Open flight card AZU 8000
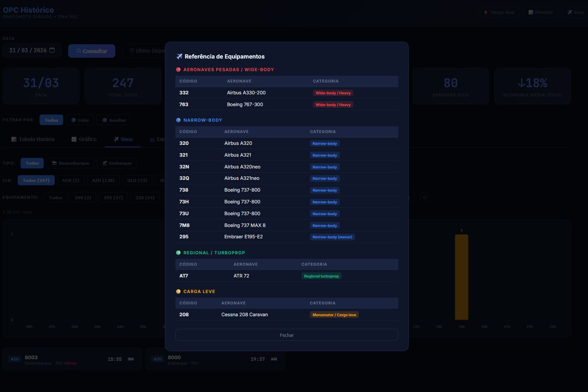This screenshot has width=588, height=392. tap(215, 359)
